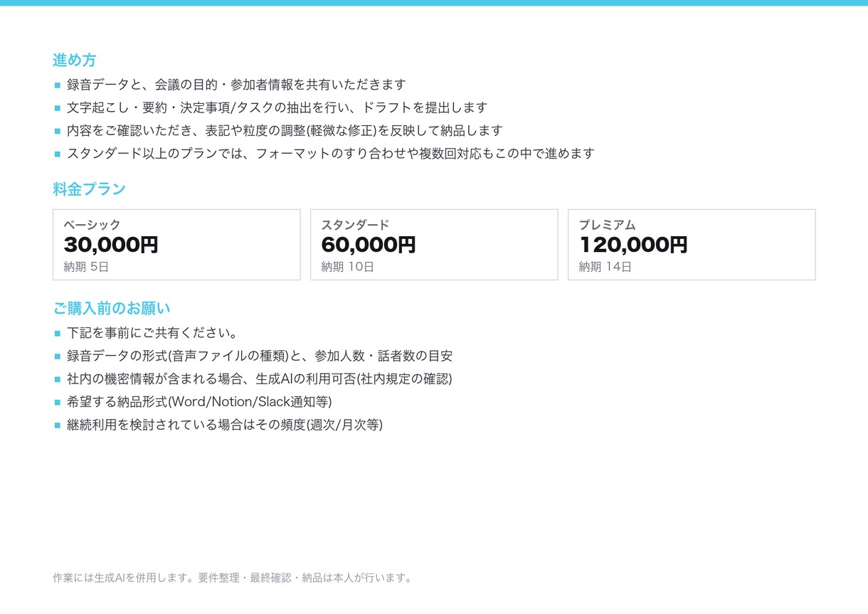Click the 60,000円 price

point(369,245)
